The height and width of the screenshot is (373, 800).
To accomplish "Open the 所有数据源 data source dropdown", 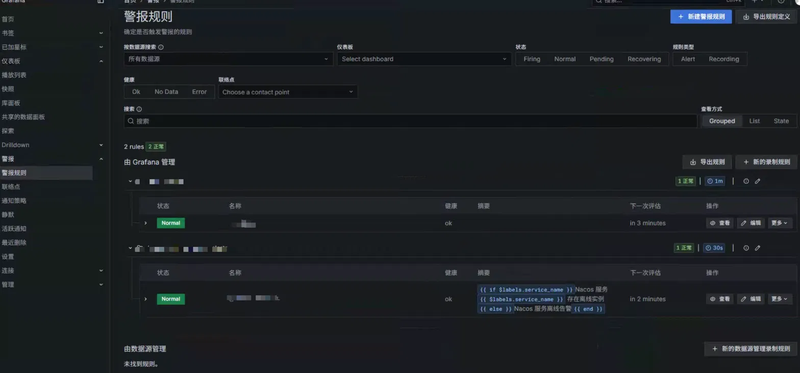I will 228,59.
